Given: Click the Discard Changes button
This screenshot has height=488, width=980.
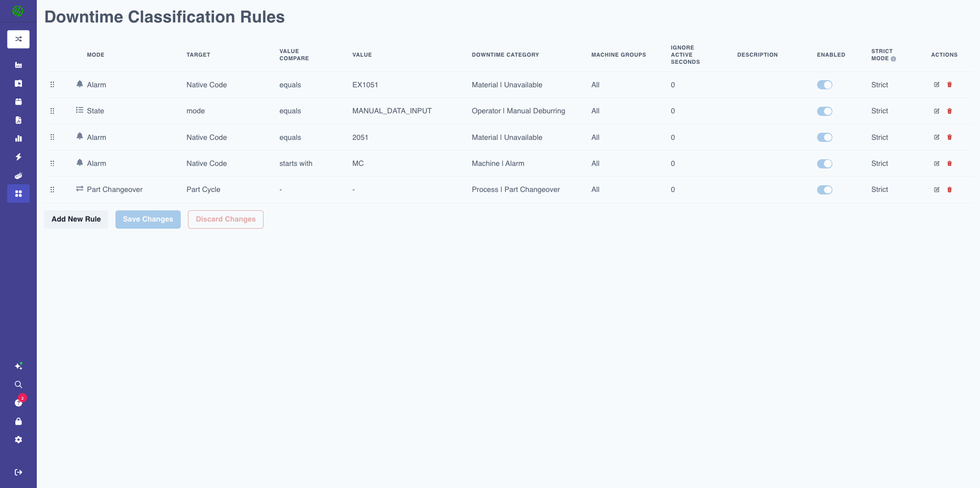Looking at the screenshot, I should (x=225, y=219).
